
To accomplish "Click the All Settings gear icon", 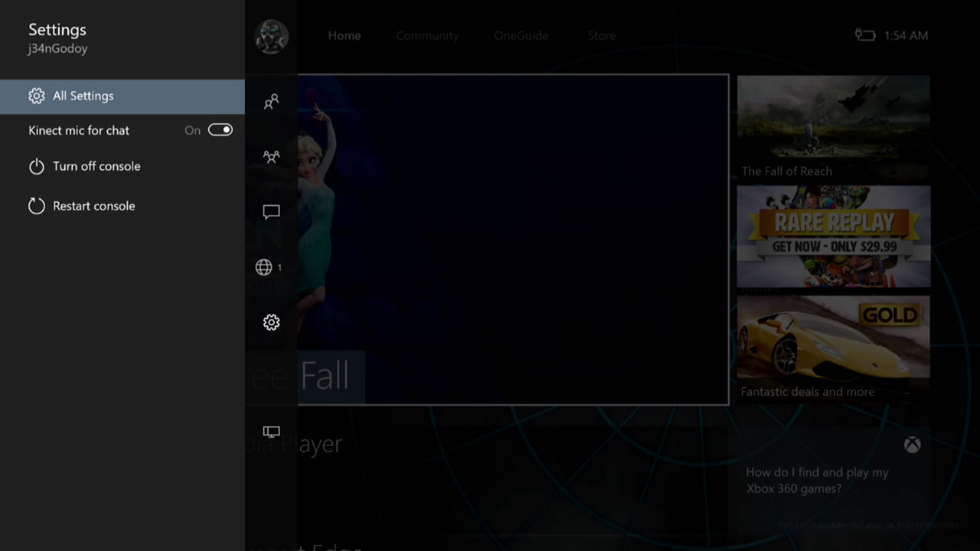I will (x=37, y=96).
